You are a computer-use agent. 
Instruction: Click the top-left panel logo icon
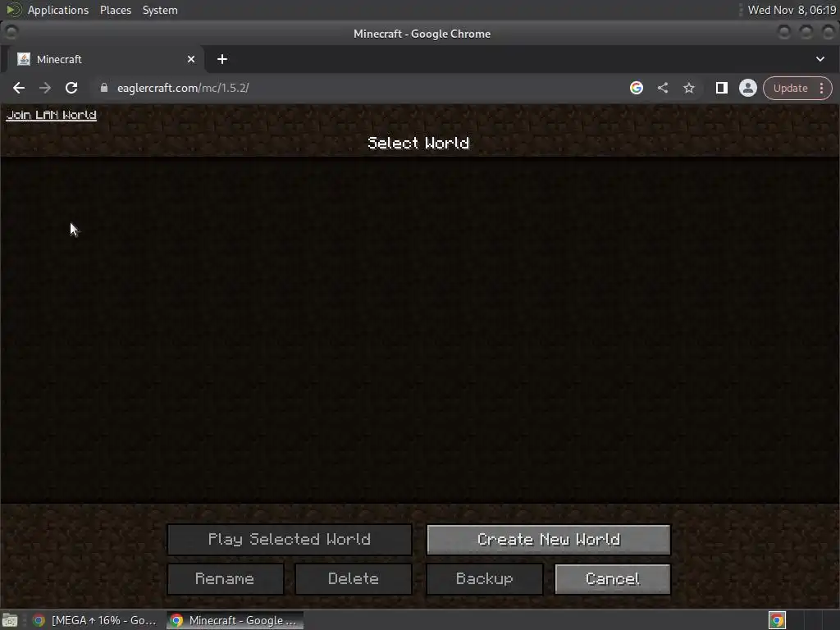(x=14, y=10)
